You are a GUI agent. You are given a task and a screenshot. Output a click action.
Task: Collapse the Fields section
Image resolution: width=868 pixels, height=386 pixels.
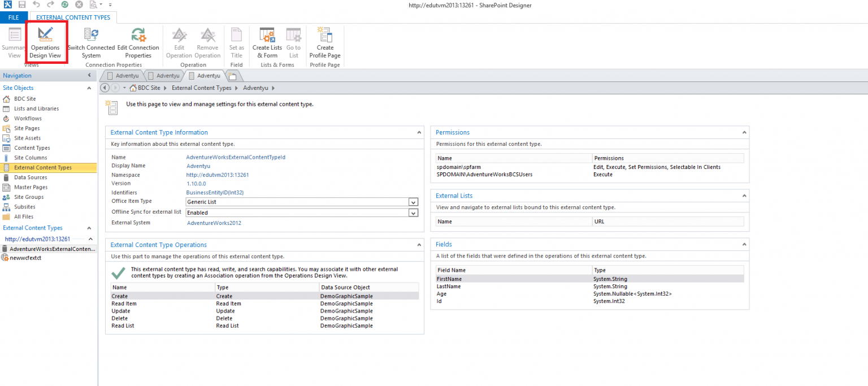[744, 244]
